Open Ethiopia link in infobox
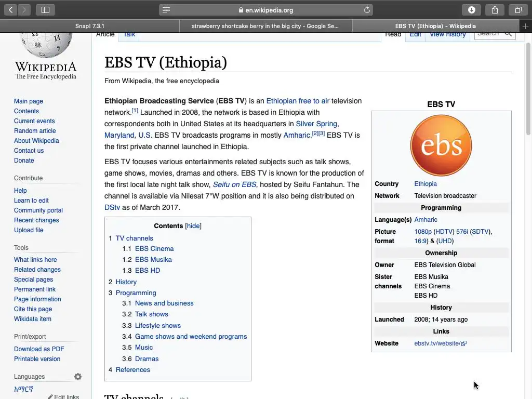Viewport: 532px width, 399px height. (x=425, y=184)
